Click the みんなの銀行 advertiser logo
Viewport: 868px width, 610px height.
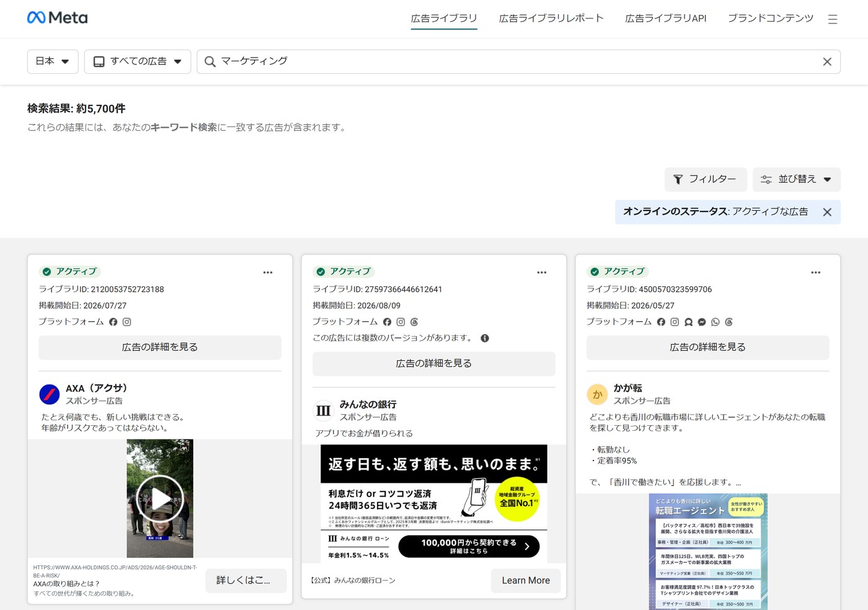(x=323, y=410)
